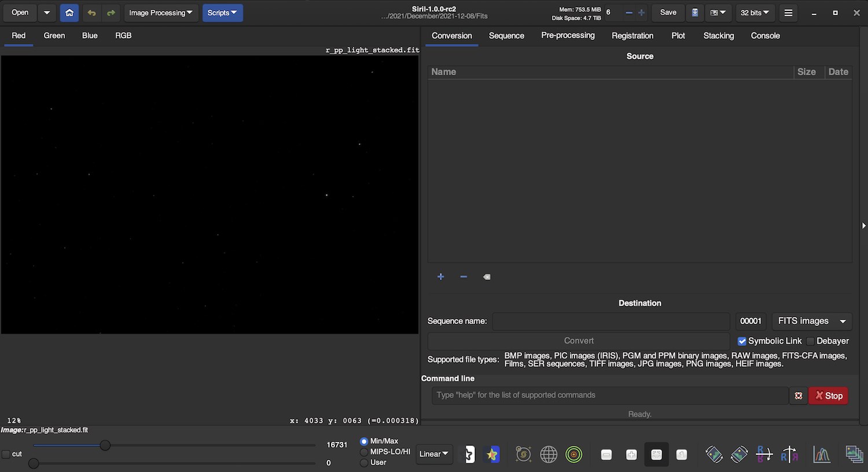Screen dimensions: 868x472
Task: Open the astrometry spiral galaxy tool
Action: point(523,455)
